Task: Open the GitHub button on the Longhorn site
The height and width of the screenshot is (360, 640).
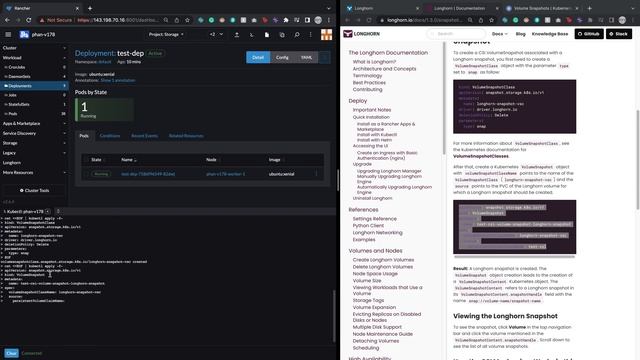Action: tap(589, 34)
